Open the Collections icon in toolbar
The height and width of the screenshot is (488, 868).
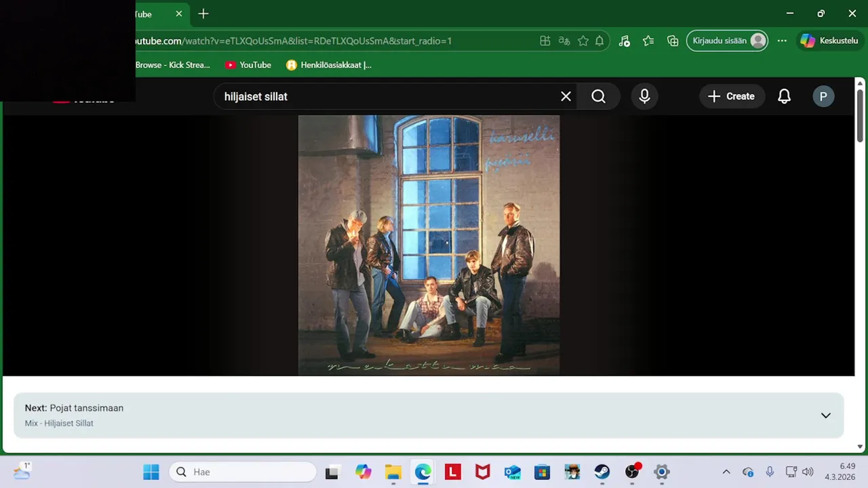click(673, 41)
